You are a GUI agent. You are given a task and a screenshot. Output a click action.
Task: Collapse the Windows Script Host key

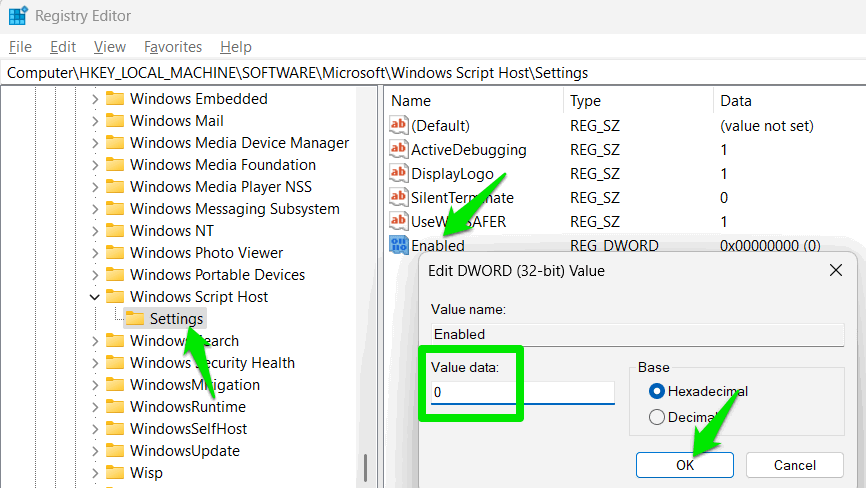(x=94, y=297)
